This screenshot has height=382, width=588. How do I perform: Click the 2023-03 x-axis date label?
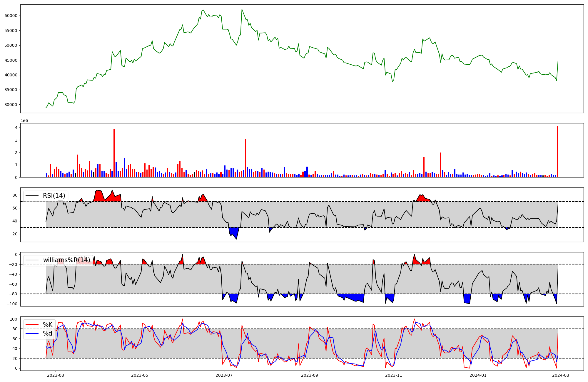[x=55, y=375]
